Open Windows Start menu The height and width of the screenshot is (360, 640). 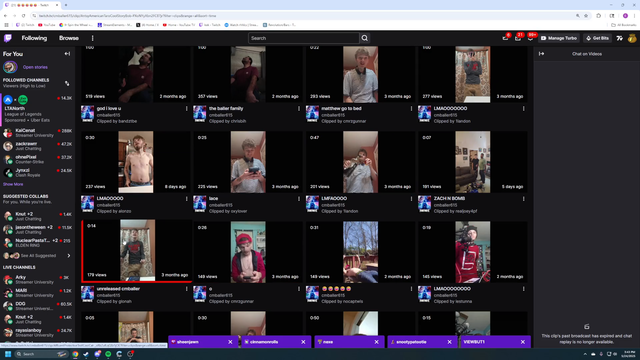(x=8, y=354)
